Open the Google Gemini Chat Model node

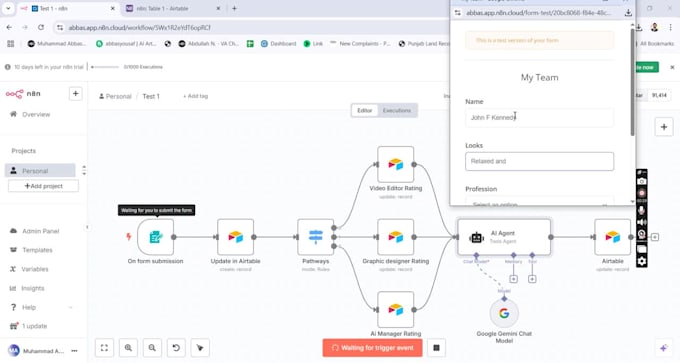pyautogui.click(x=504, y=313)
